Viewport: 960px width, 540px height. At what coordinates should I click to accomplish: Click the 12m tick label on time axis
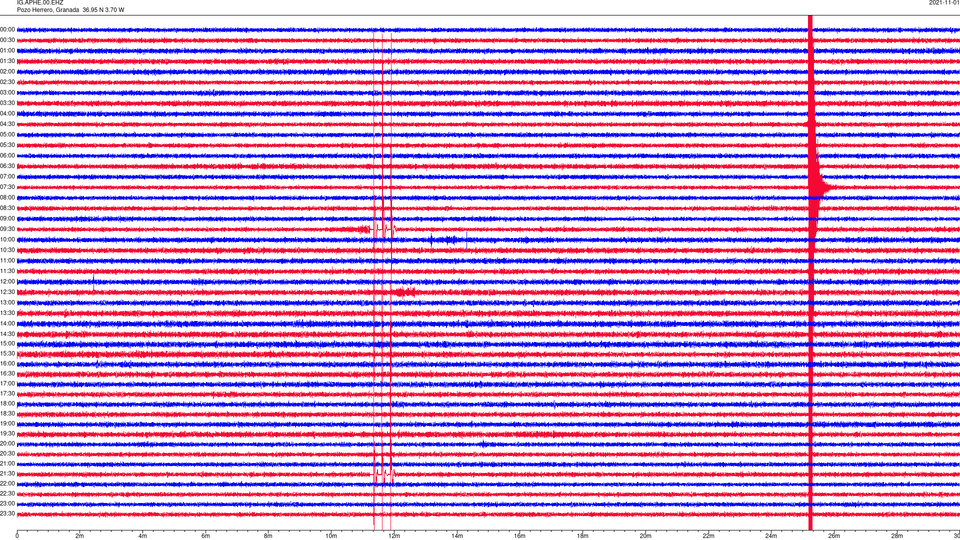coord(394,536)
